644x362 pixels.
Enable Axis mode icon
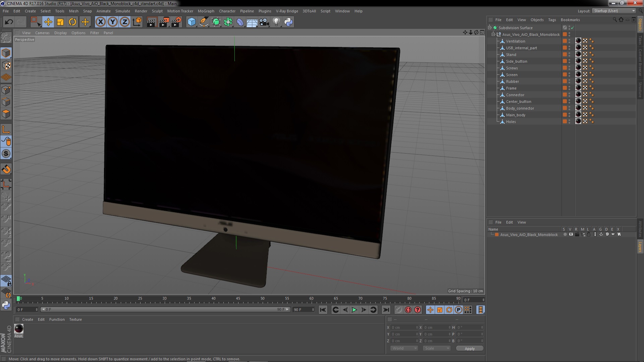click(x=6, y=129)
